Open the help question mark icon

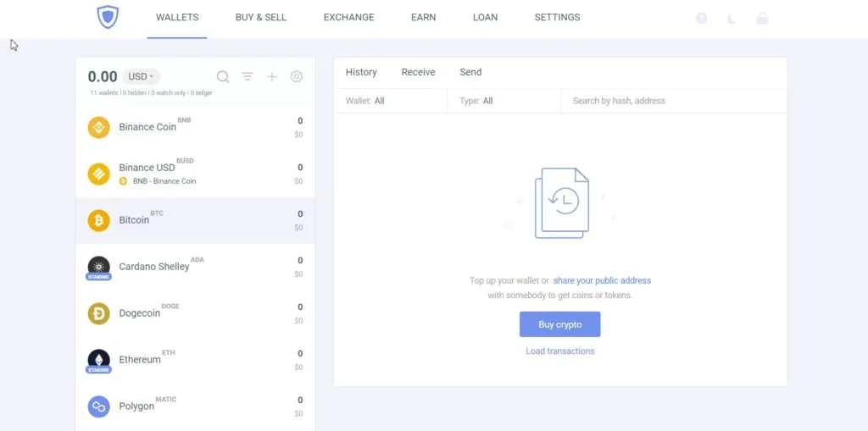tap(701, 19)
